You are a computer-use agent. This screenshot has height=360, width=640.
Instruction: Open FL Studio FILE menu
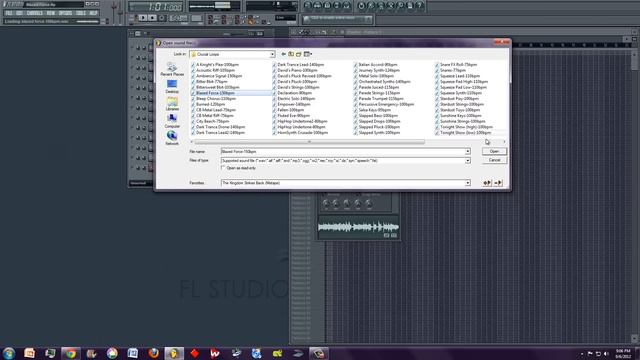point(9,13)
